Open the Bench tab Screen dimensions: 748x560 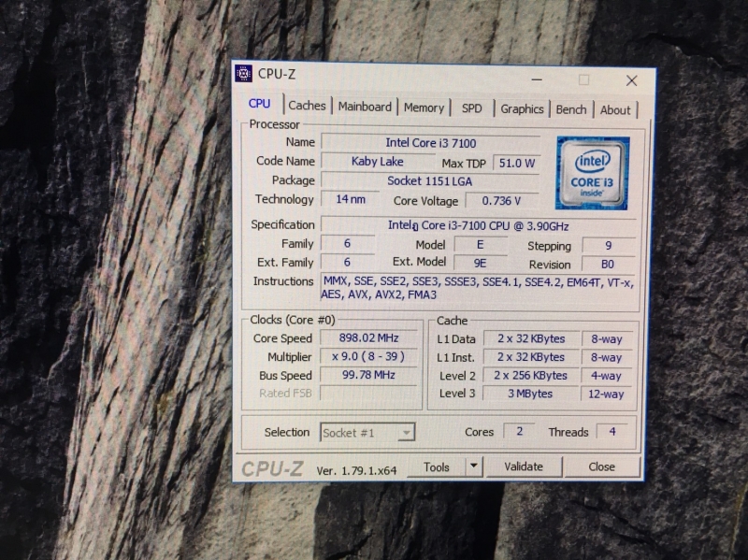pos(571,109)
